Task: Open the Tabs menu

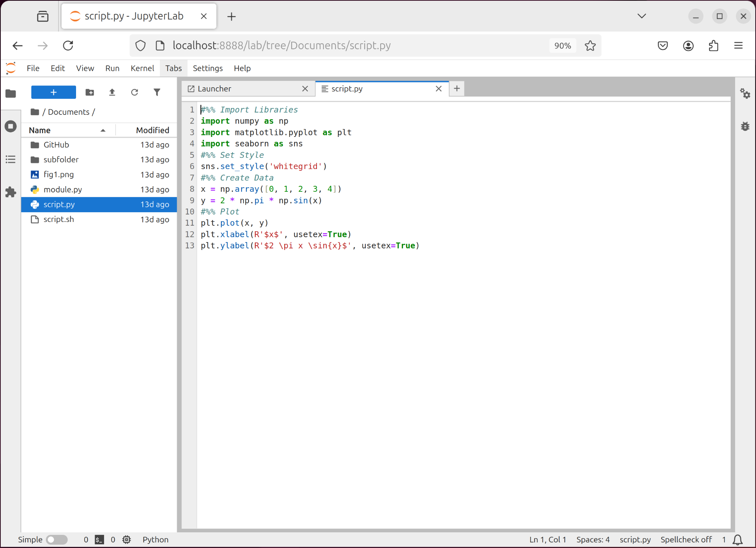Action: click(x=173, y=68)
